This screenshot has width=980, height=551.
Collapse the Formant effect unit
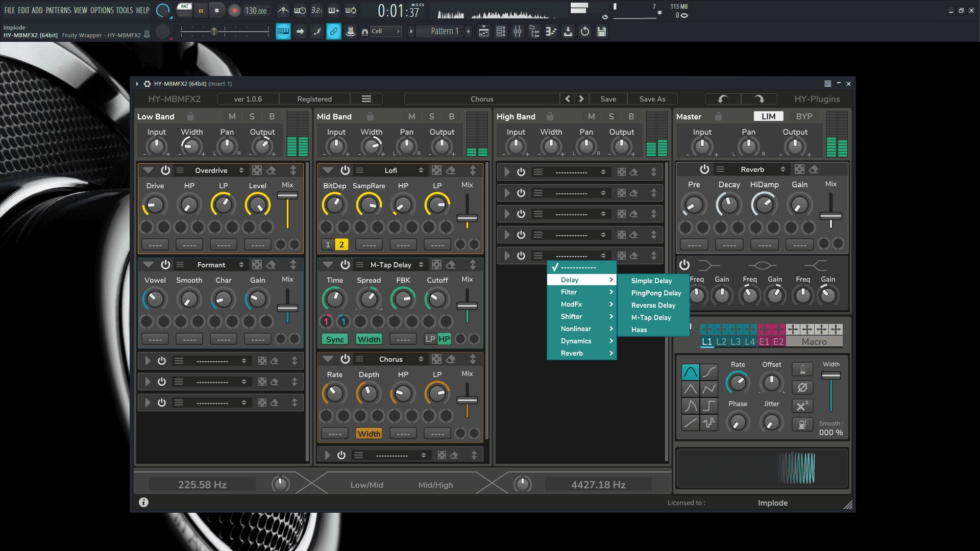pos(149,265)
